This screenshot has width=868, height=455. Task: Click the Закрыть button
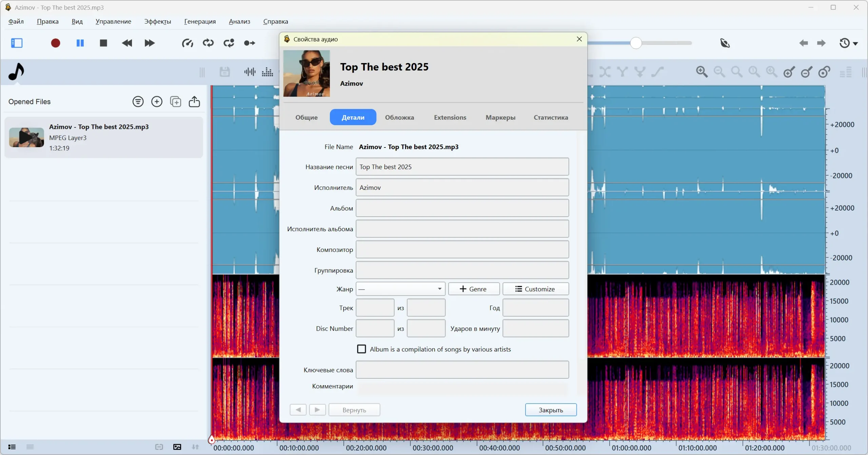tap(551, 410)
